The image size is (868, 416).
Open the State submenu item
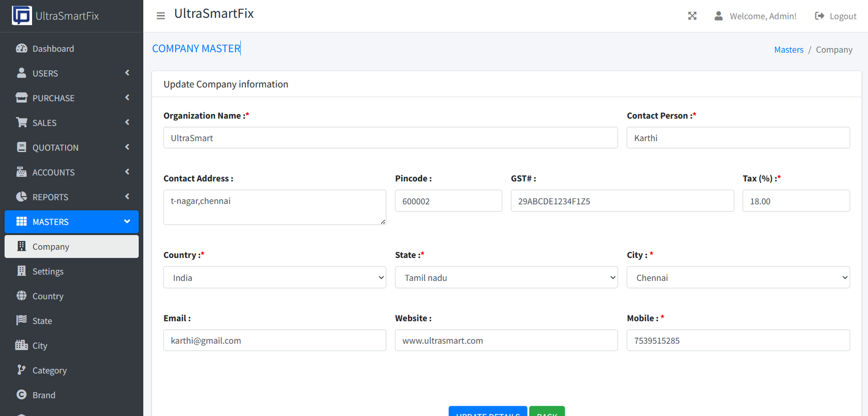pyautogui.click(x=72, y=320)
